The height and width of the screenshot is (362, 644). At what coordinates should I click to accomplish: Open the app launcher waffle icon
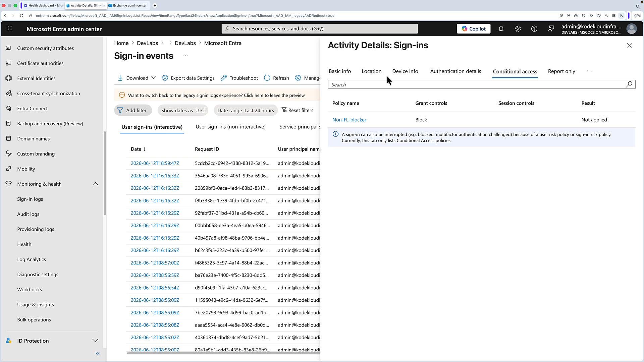pyautogui.click(x=10, y=28)
